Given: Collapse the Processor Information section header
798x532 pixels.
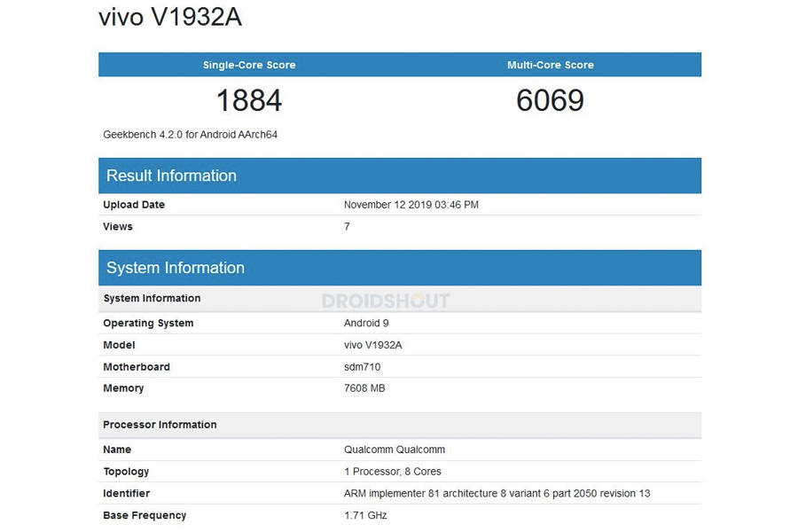Looking at the screenshot, I should (x=160, y=425).
